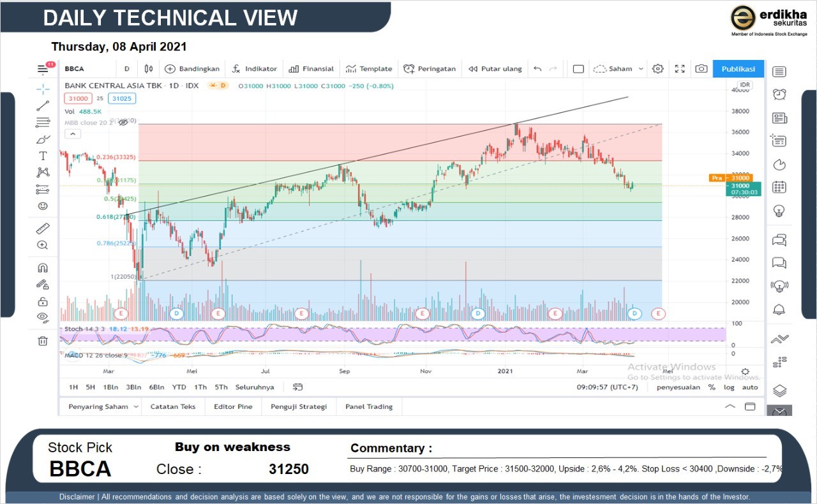Open the Editor Pine tab

pos(233,406)
